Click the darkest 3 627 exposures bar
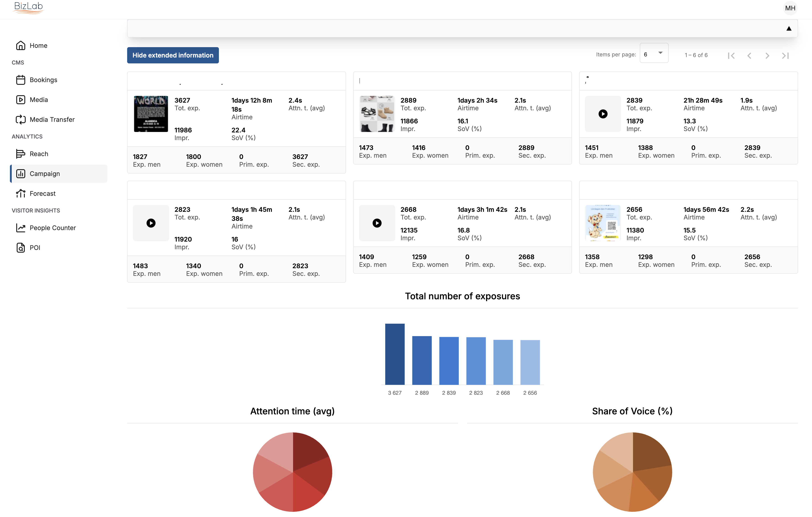This screenshot has width=812, height=517. point(395,354)
